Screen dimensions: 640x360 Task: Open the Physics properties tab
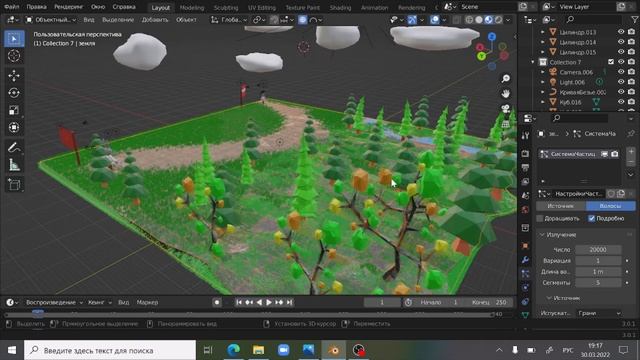pyautogui.click(x=525, y=287)
